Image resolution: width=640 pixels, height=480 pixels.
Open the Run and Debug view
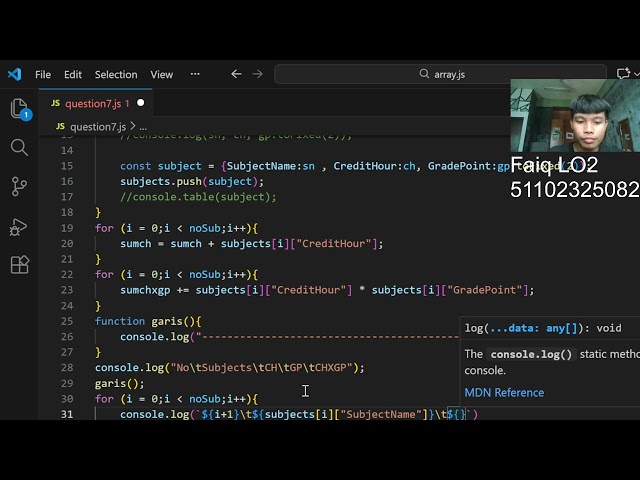[x=19, y=226]
